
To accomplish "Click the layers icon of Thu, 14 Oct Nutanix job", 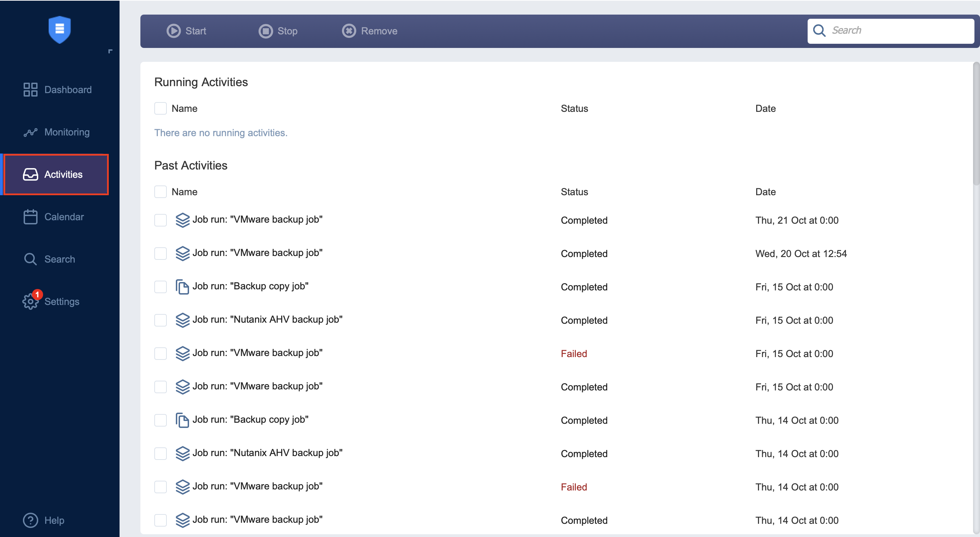I will [x=182, y=454].
